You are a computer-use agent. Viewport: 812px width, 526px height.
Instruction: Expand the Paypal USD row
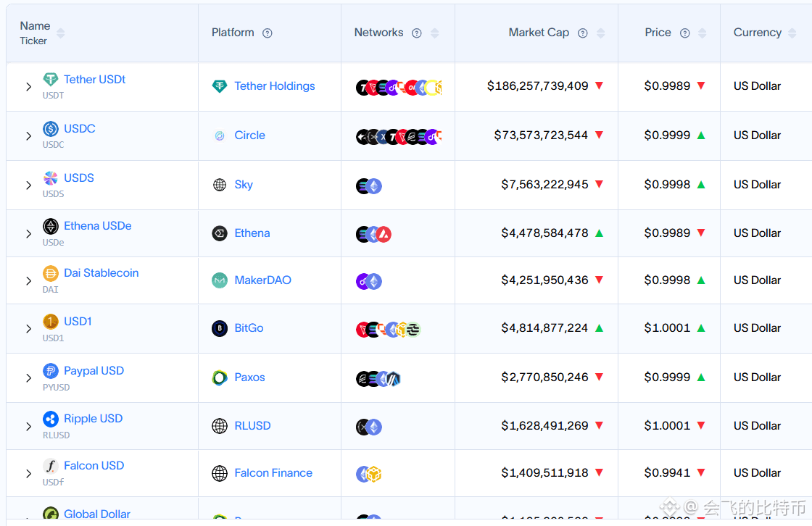28,378
